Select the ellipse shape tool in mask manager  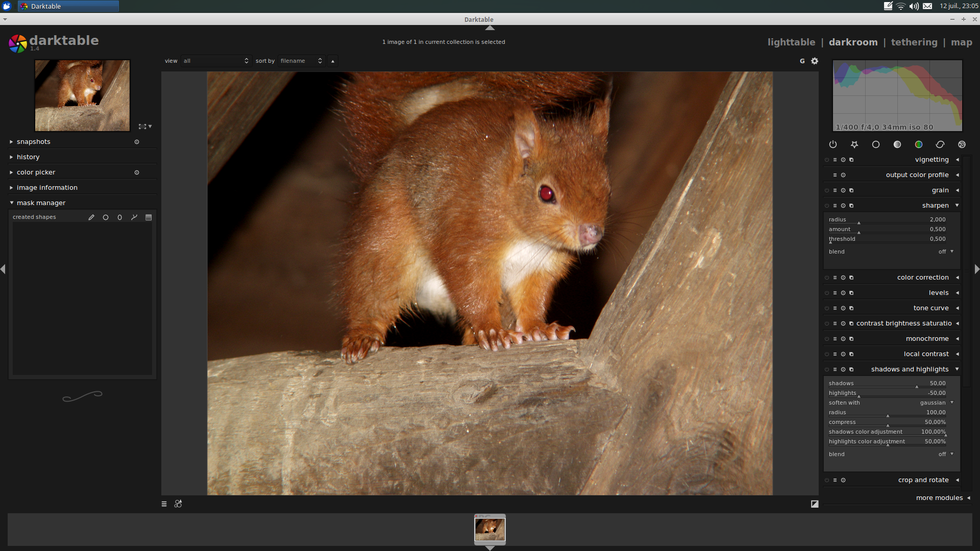pyautogui.click(x=120, y=217)
